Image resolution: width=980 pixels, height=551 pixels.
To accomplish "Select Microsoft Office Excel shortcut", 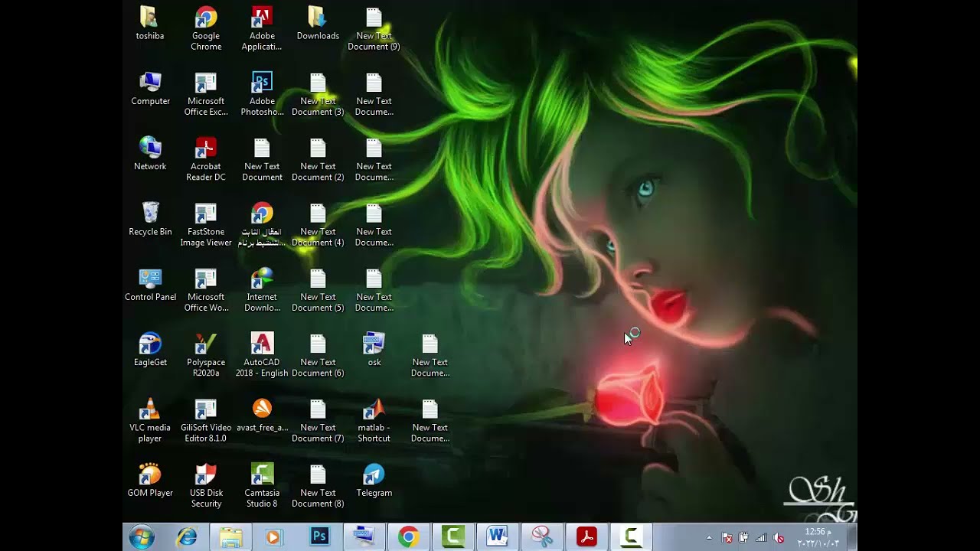I will click(x=206, y=93).
